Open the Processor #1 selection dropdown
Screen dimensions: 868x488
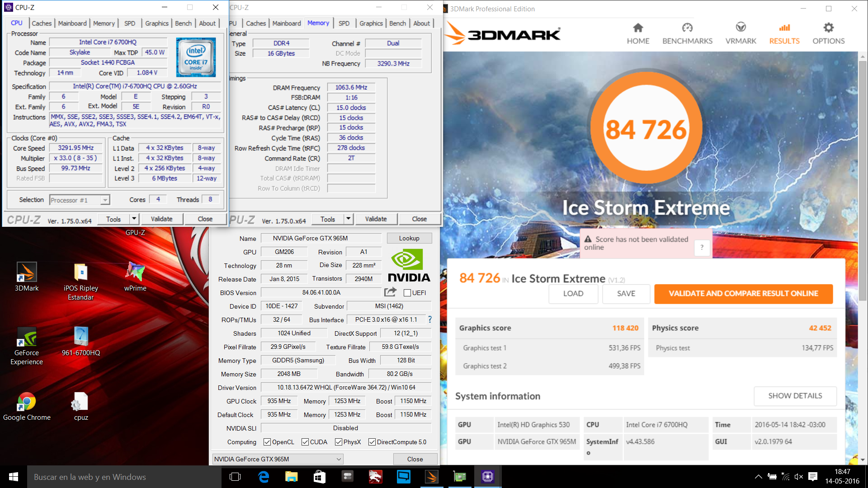point(80,200)
